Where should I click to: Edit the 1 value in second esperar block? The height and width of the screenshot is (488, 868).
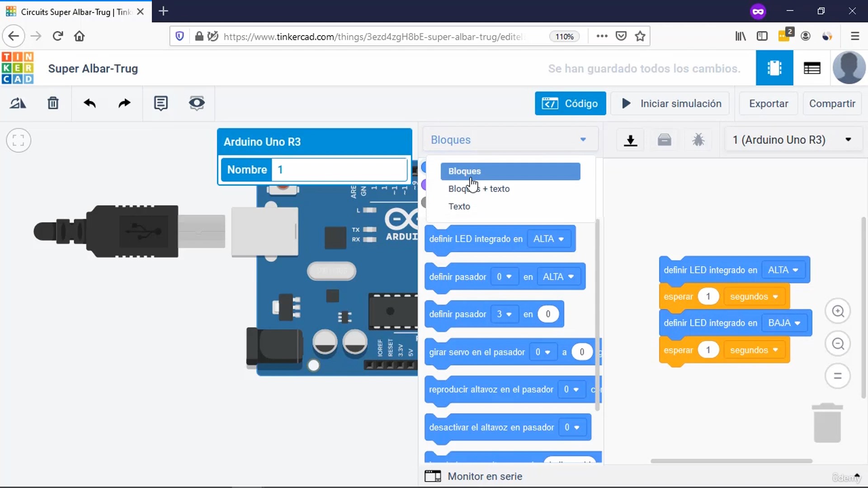click(x=708, y=350)
